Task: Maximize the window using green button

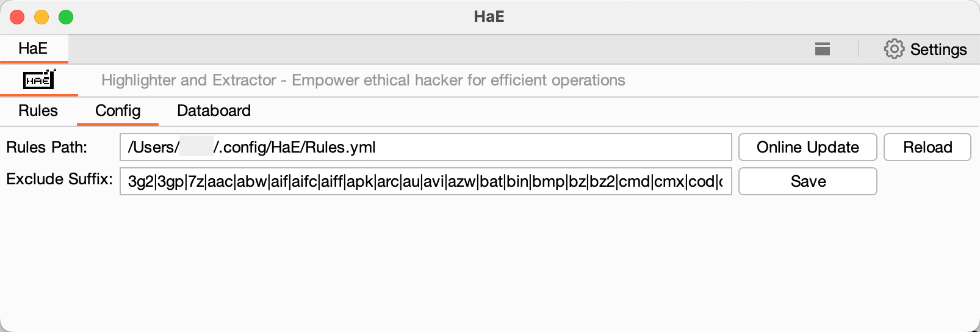Action: click(x=66, y=17)
